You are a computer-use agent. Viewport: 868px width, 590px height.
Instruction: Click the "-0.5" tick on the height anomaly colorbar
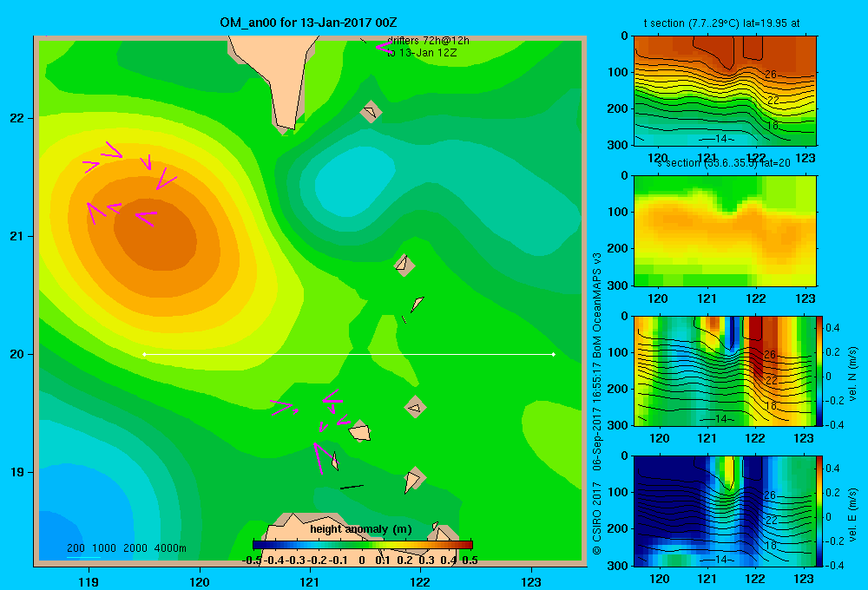click(252, 560)
